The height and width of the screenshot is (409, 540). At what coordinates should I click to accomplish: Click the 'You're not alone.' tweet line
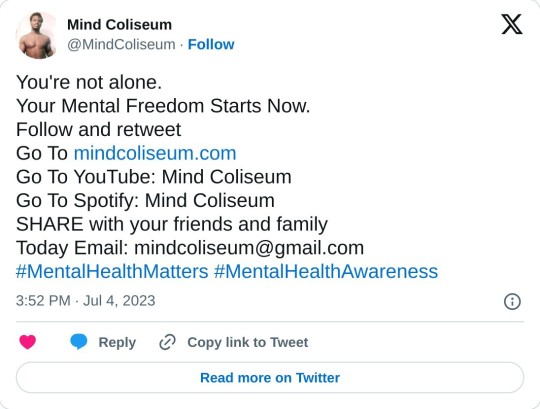tap(89, 83)
